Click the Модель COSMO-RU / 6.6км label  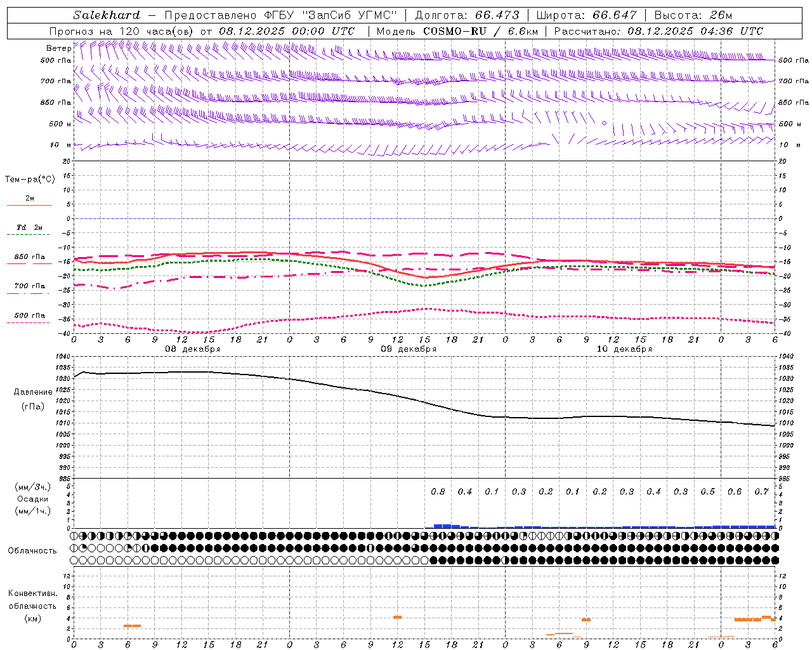[x=457, y=31]
